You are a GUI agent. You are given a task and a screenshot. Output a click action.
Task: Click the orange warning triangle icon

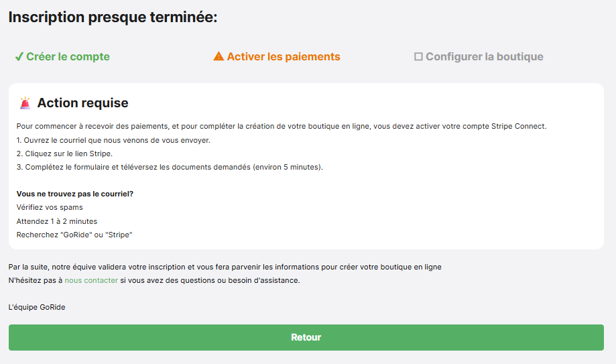pos(219,56)
